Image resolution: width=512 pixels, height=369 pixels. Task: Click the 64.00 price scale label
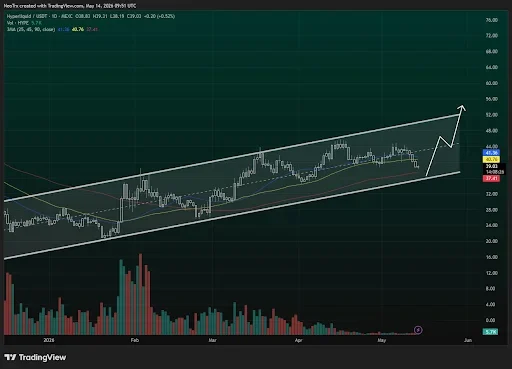pos(492,67)
